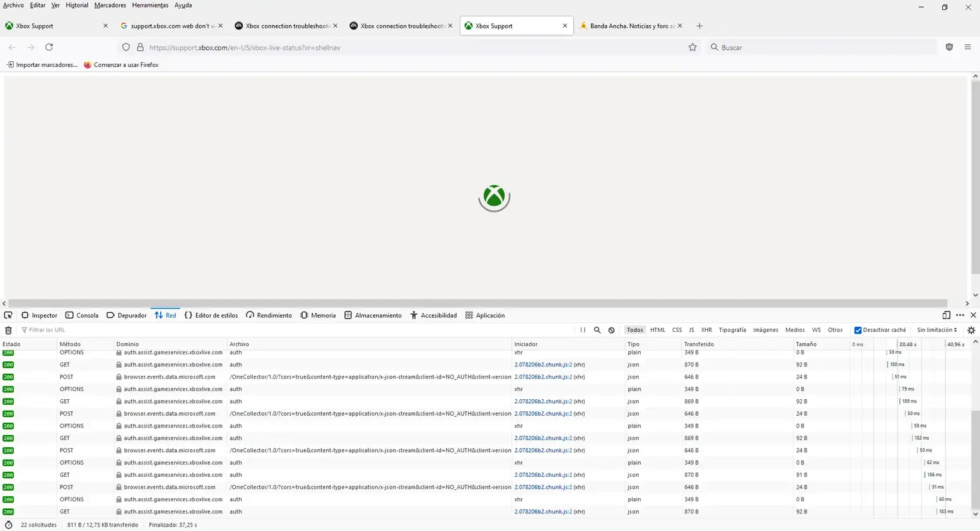Open Editor de estilos panel
Image resolution: width=980 pixels, height=531 pixels.
[211, 315]
